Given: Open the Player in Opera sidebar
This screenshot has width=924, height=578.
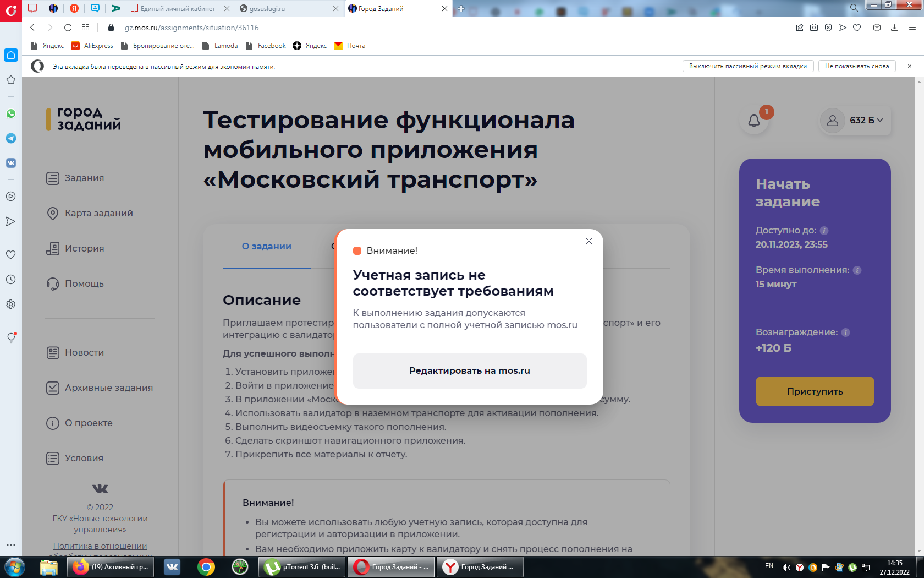Looking at the screenshot, I should 11,196.
